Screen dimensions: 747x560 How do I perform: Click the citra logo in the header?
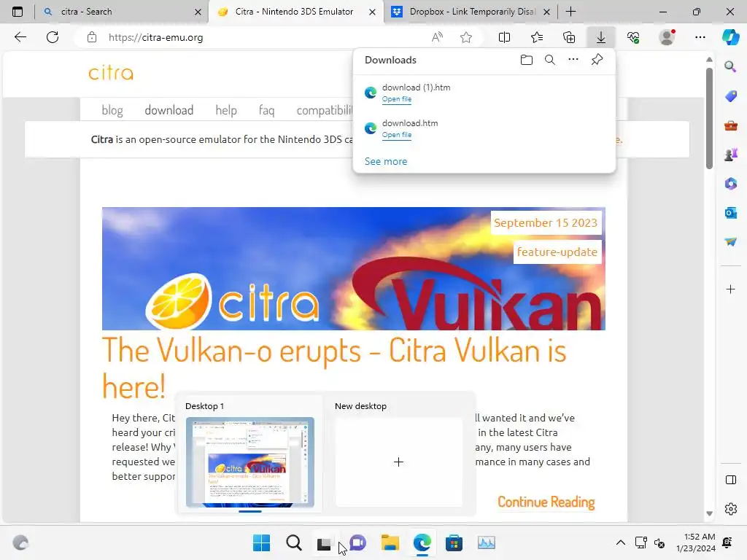tap(111, 73)
